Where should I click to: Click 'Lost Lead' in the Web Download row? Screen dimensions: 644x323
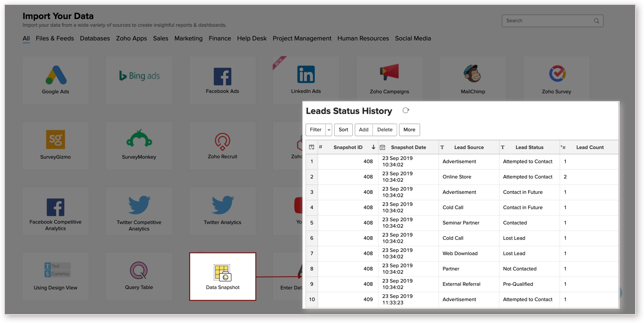click(529, 254)
